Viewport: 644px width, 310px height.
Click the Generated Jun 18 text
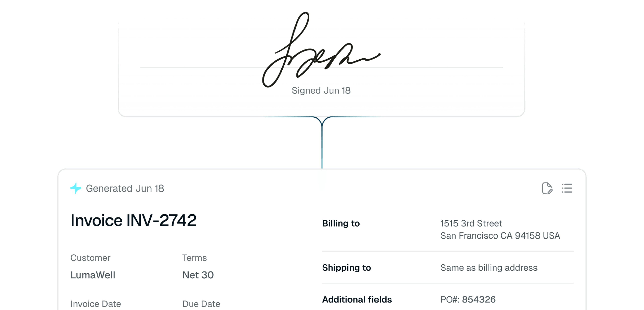125,188
